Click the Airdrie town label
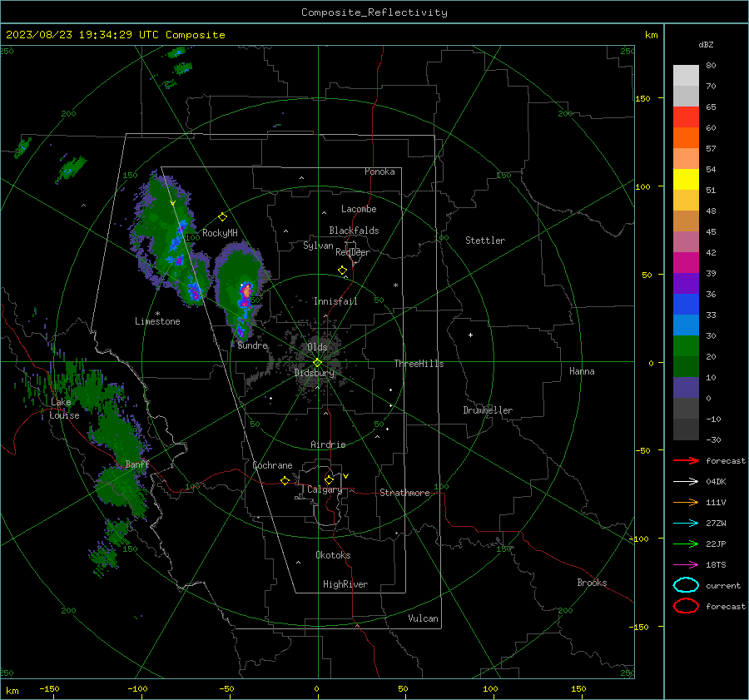Viewport: 749px width, 700px height. (x=328, y=444)
